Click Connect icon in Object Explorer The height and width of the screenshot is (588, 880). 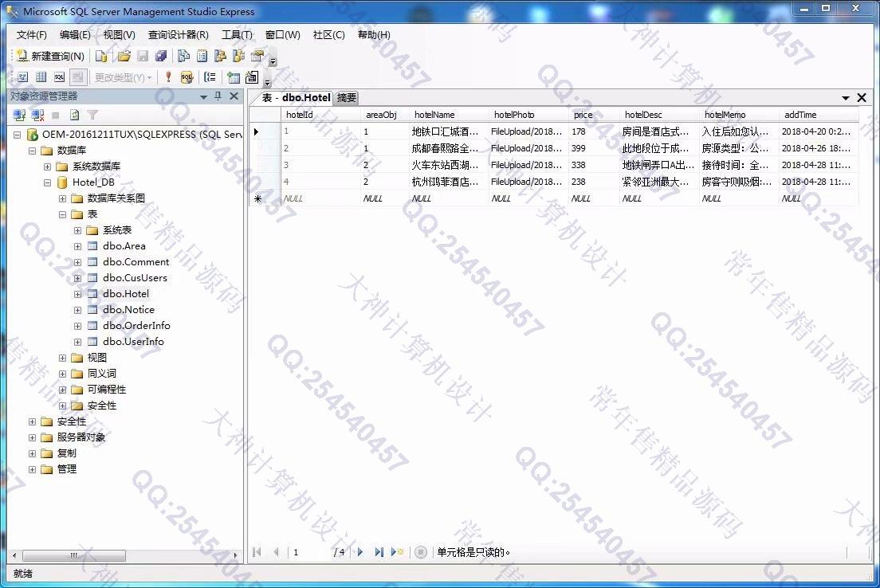20,115
